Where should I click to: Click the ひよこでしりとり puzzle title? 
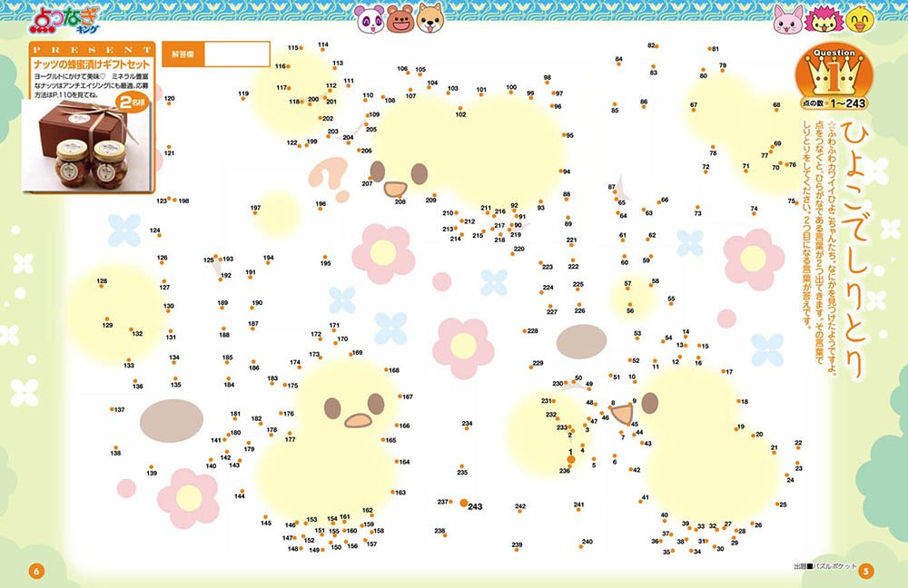(854, 249)
